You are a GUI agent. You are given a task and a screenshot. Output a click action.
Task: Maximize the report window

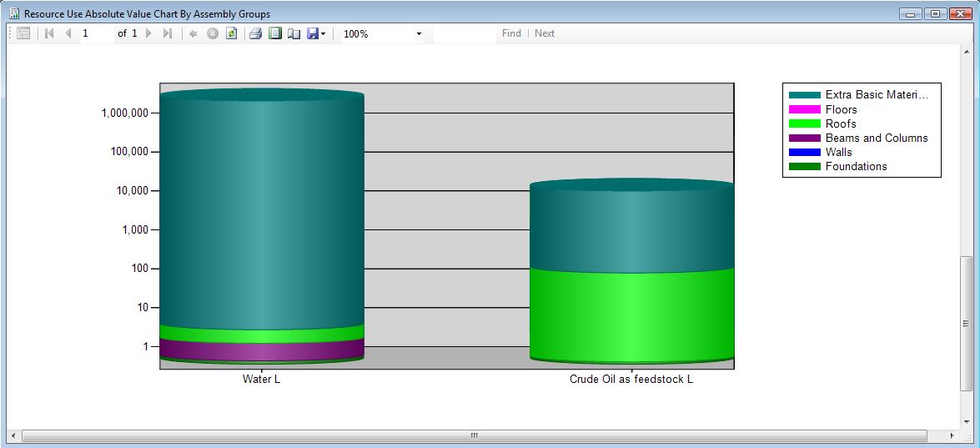[936, 13]
